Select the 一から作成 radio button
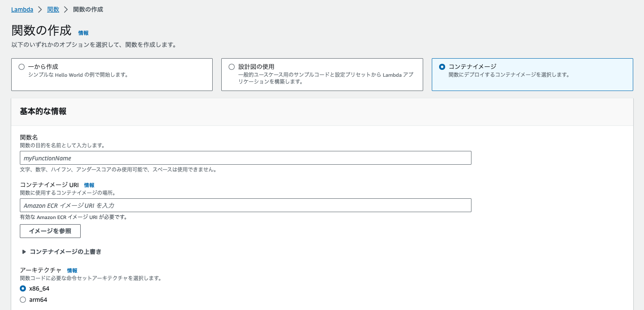Image resolution: width=644 pixels, height=310 pixels. point(21,66)
